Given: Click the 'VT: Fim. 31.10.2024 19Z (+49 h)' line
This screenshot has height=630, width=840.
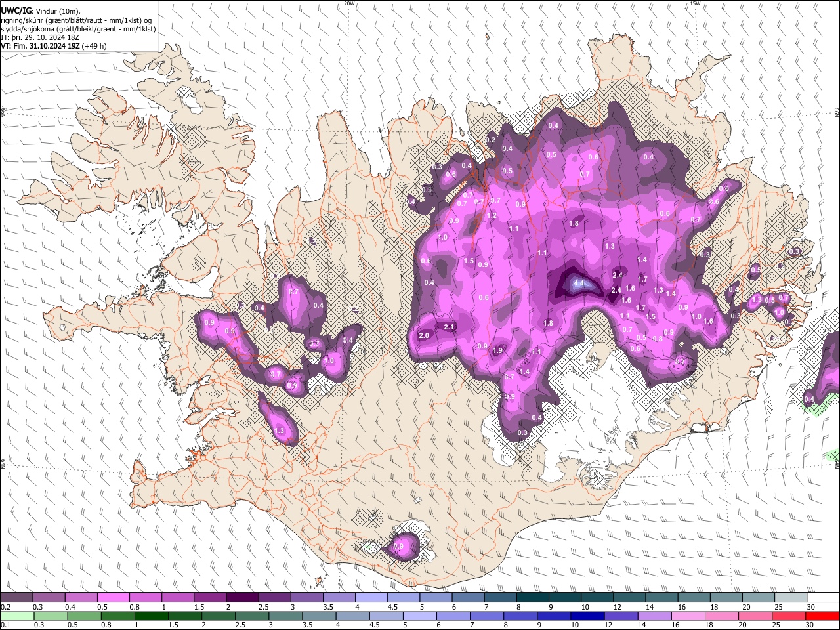Looking at the screenshot, I should pos(54,46).
